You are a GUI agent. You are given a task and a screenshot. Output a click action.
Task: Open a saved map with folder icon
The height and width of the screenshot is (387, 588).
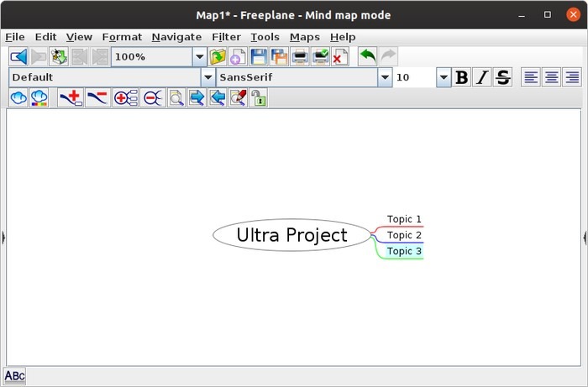(x=218, y=57)
